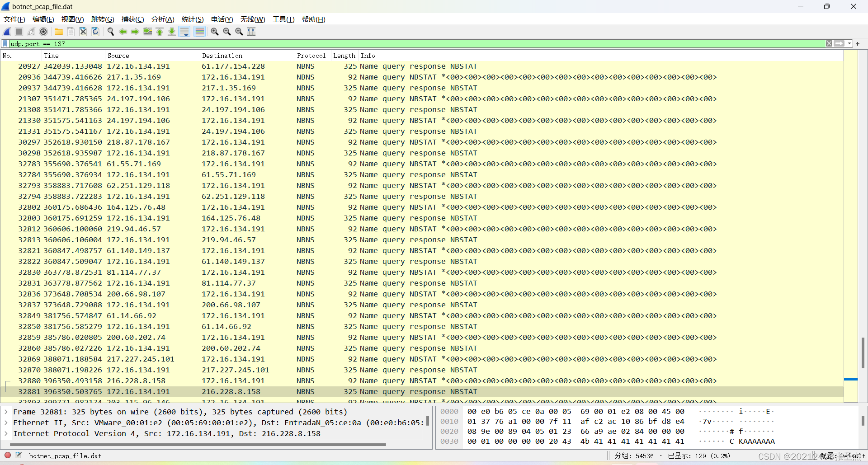Open the 捕获(C) menu

click(133, 19)
